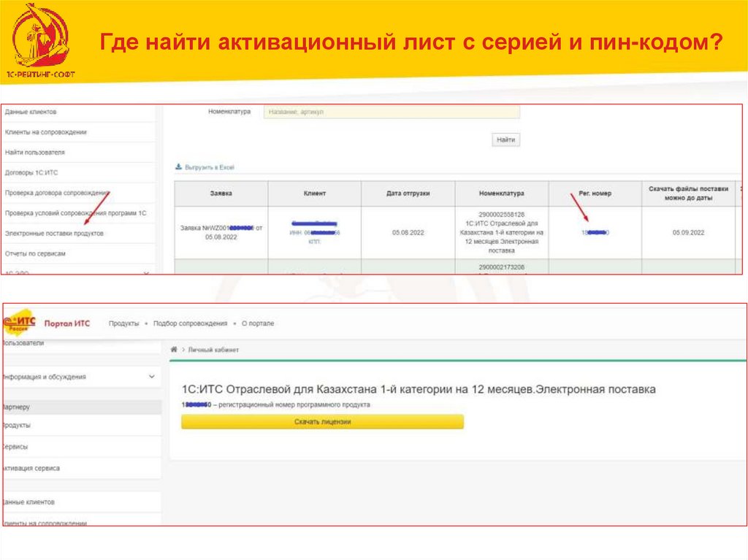Open Подбор сопровождения top menu

(190, 323)
